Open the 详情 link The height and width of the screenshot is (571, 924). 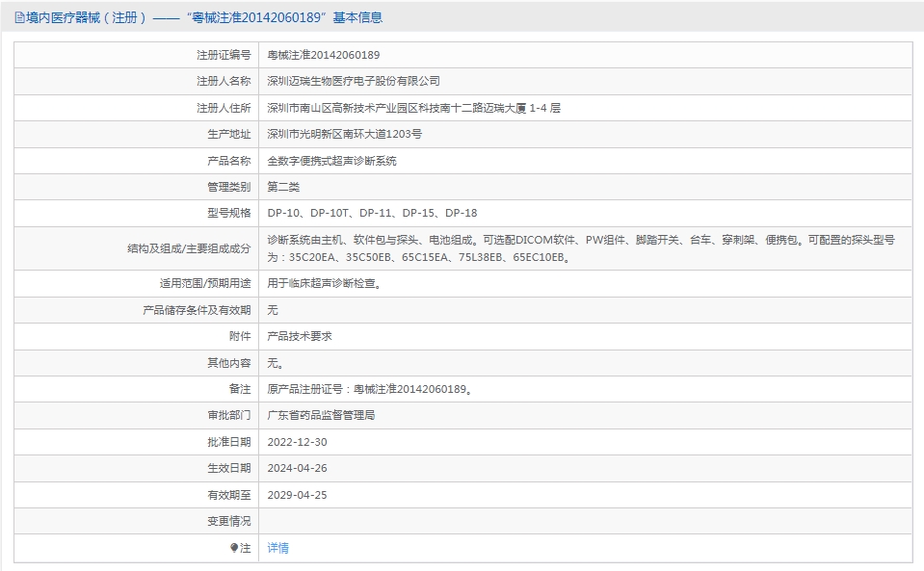277,548
